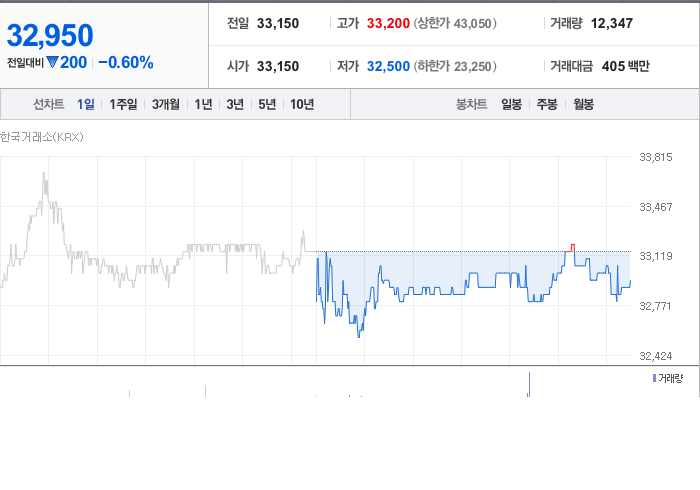Click the 한국거래소(KRX) label
The image size is (700, 490).
coord(42,137)
